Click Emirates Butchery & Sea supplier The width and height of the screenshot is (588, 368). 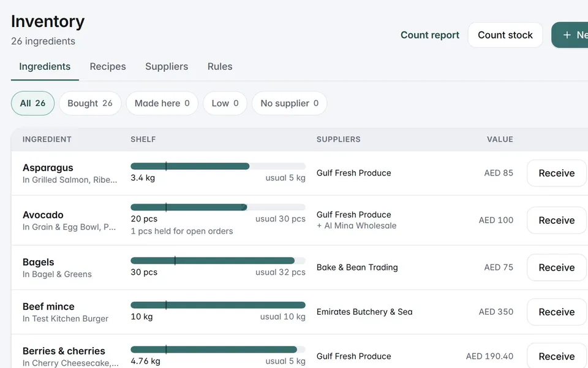pyautogui.click(x=364, y=312)
